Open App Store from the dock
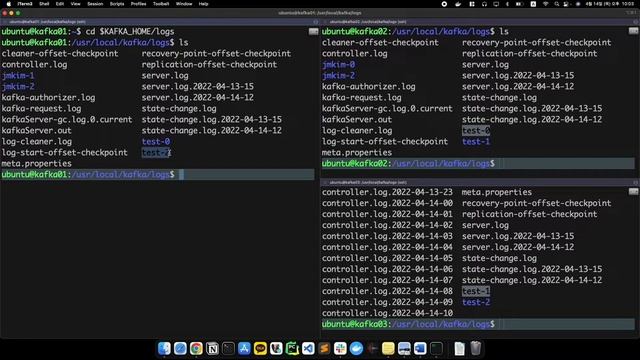The height and width of the screenshot is (360, 640). click(244, 349)
